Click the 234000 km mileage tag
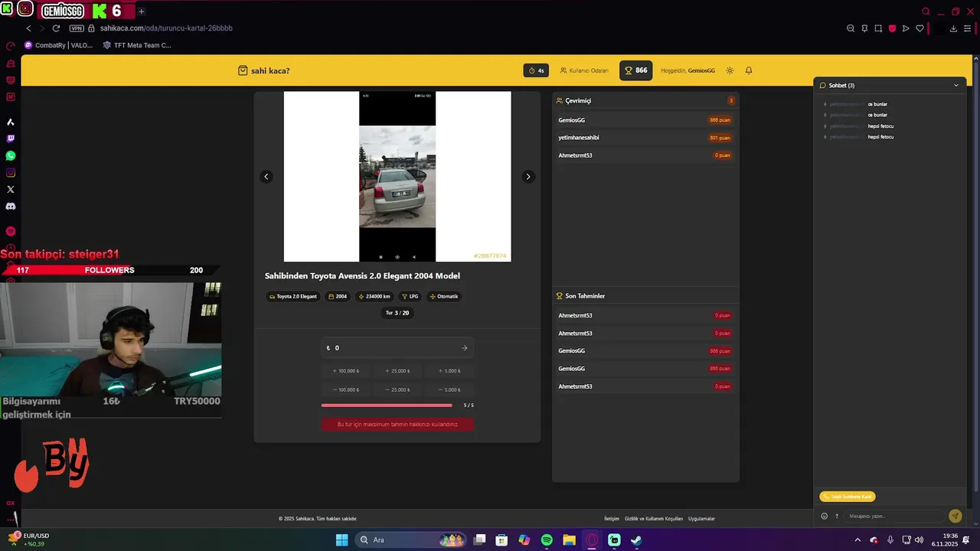Screen dimensions: 980x551 click(374, 296)
